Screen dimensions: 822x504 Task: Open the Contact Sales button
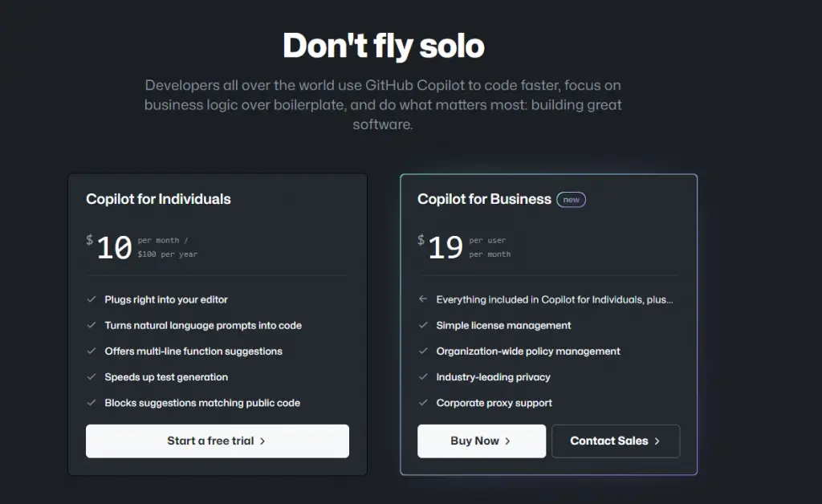(616, 441)
